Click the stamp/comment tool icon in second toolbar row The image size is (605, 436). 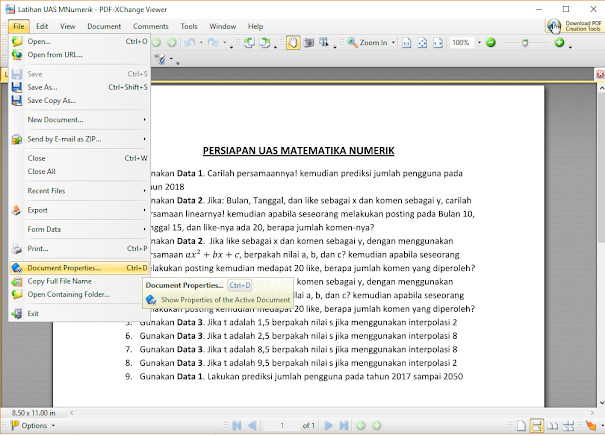(160, 59)
